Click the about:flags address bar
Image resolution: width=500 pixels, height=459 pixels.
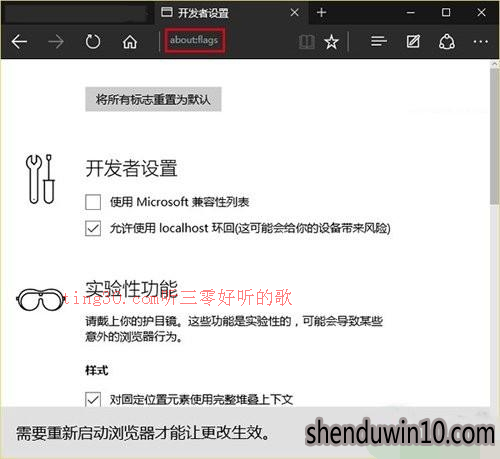tap(194, 41)
